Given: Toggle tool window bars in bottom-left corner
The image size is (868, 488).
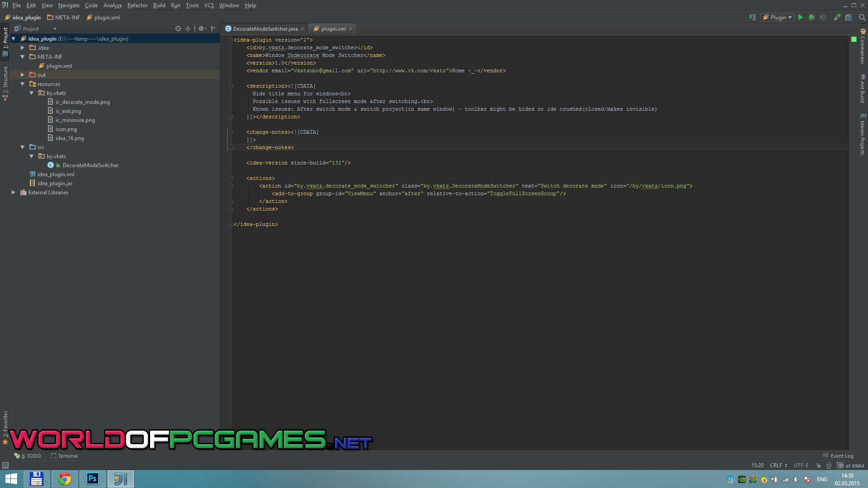Looking at the screenshot, I should pos(5,465).
